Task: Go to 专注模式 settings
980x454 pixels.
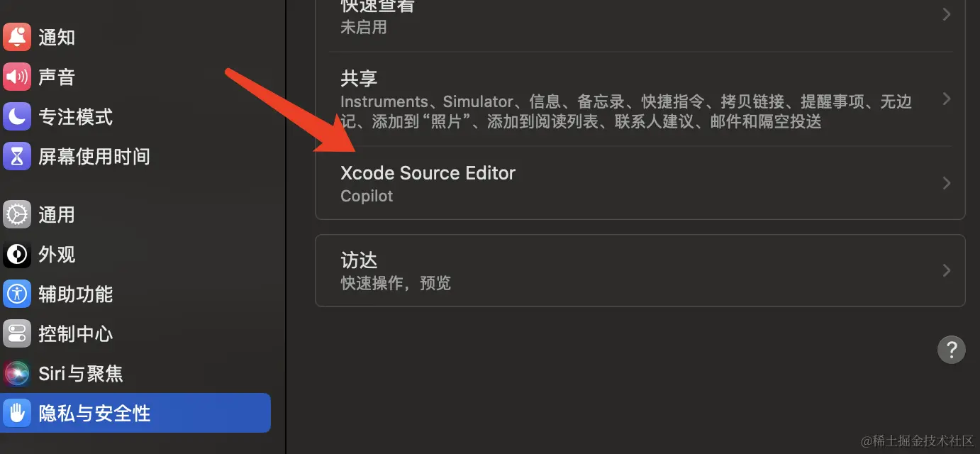Action: [135, 116]
